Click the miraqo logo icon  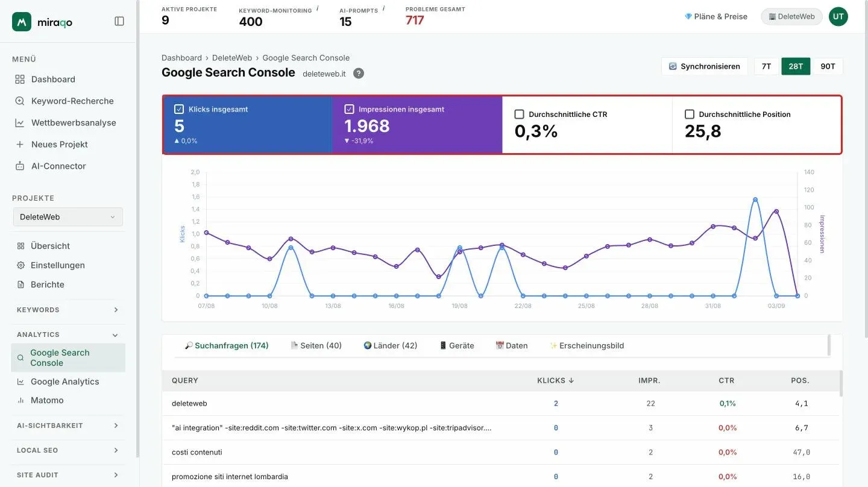(x=22, y=22)
